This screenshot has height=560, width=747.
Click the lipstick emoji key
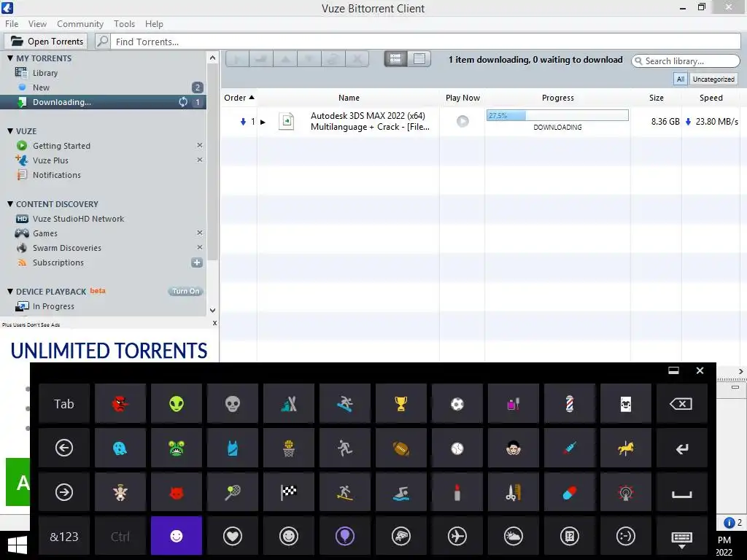[457, 492]
